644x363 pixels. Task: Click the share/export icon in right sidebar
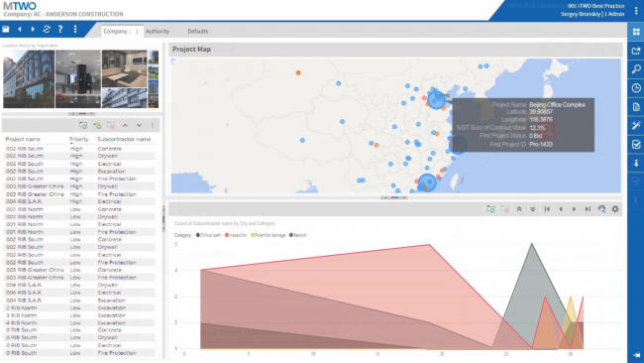[x=636, y=51]
